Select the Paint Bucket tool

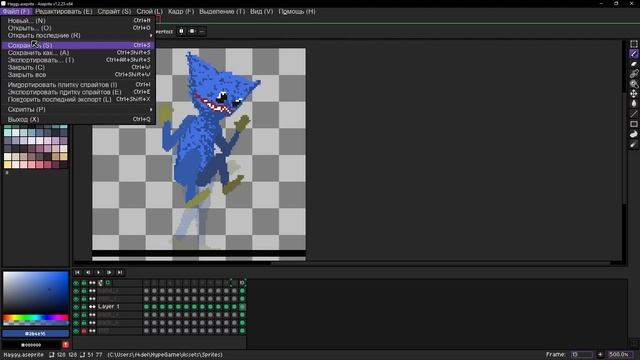click(633, 104)
